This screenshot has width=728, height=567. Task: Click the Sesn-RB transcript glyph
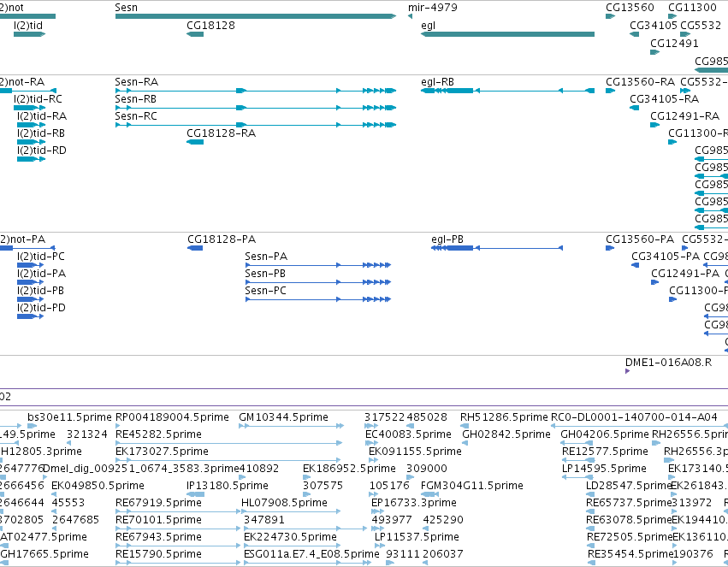pyautogui.click(x=256, y=108)
